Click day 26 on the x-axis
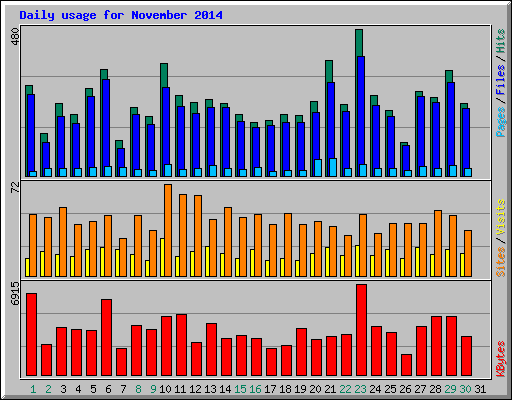 [x=405, y=389]
